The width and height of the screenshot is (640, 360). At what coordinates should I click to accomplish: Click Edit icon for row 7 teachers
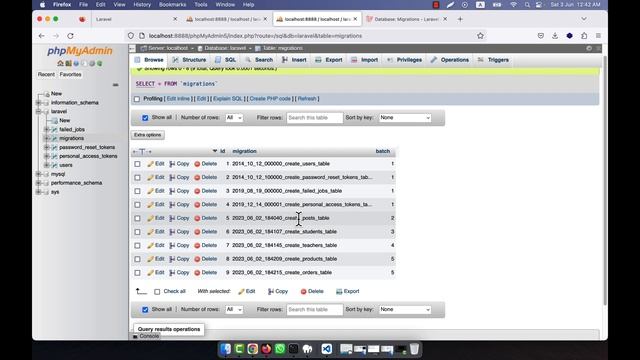point(151,245)
